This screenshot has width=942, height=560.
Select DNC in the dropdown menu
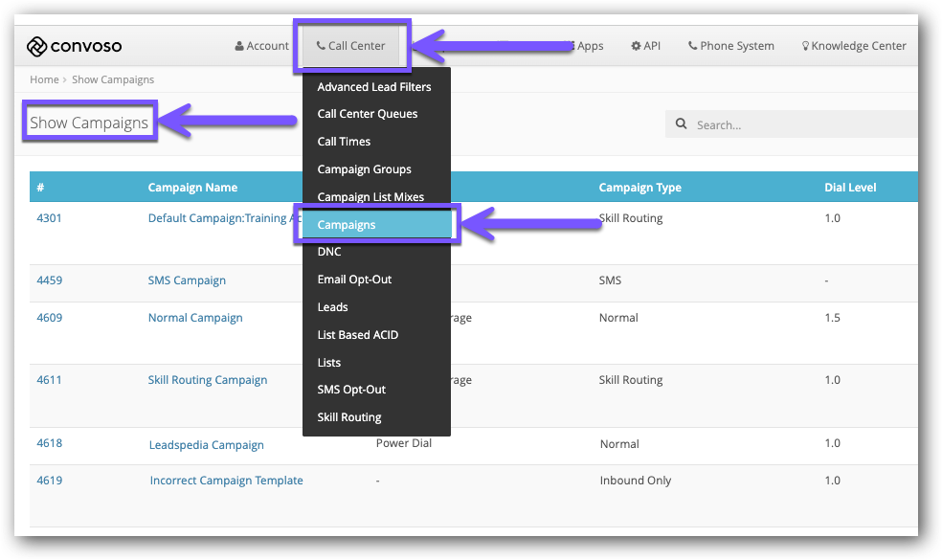coord(329,251)
